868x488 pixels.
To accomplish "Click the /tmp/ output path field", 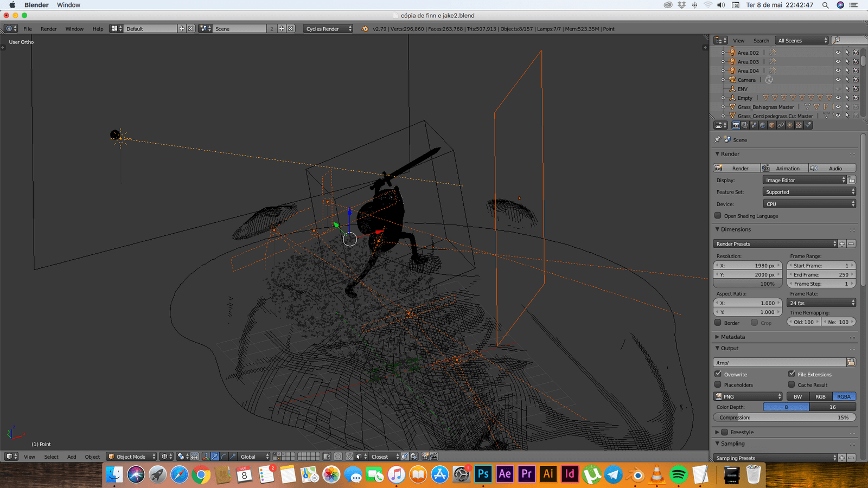I will point(779,362).
